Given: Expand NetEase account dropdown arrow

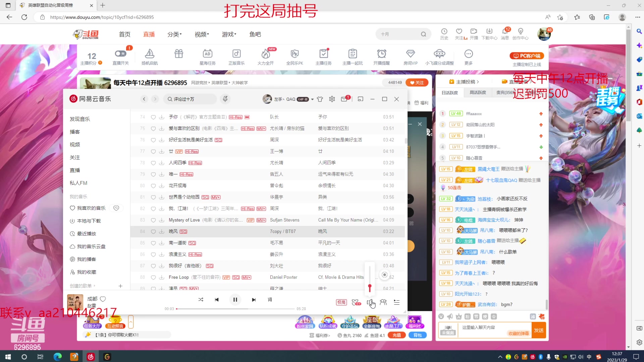Looking at the screenshot, I should pyautogui.click(x=312, y=99).
